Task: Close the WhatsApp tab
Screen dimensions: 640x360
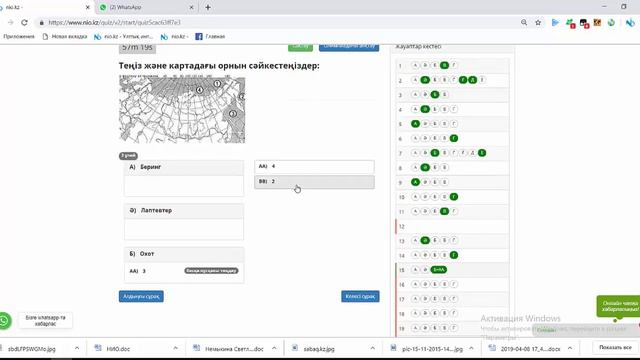Action: tap(191, 7)
